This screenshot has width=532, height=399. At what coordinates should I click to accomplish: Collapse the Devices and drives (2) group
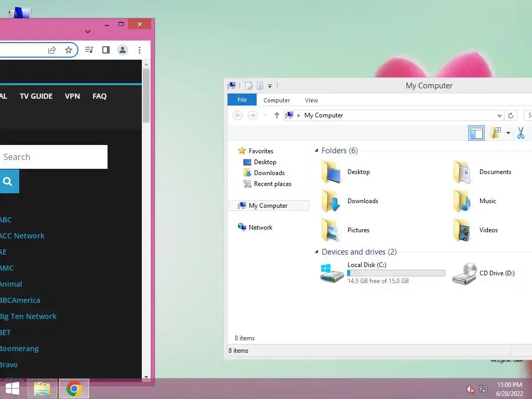(316, 252)
